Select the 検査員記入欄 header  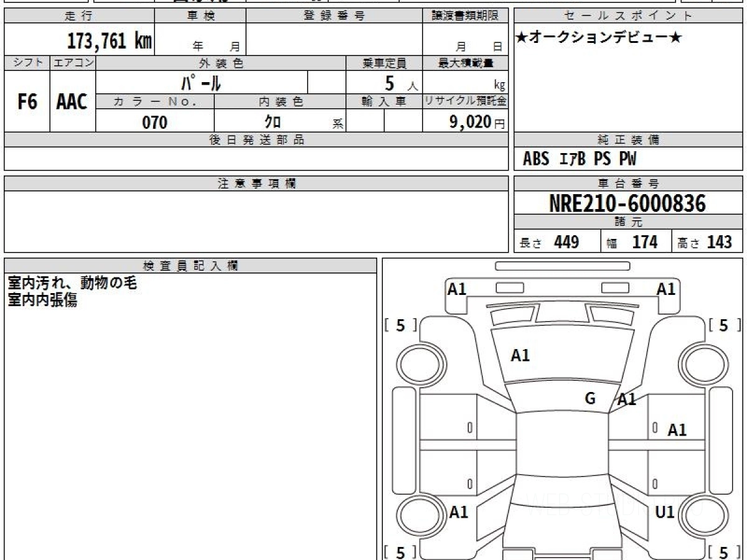[x=190, y=266]
